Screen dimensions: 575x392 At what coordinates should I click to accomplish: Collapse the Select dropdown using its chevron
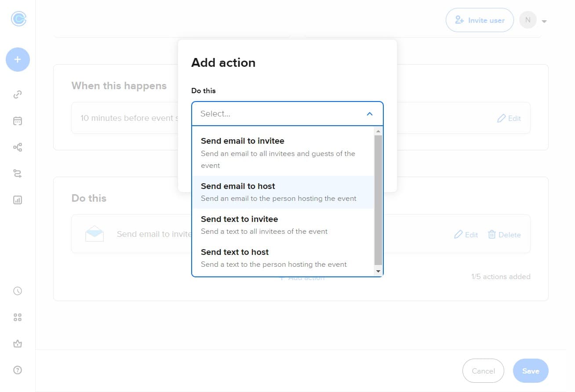pos(369,113)
